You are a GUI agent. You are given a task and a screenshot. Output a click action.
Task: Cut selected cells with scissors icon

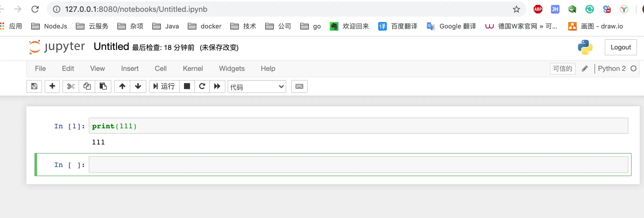click(x=71, y=86)
